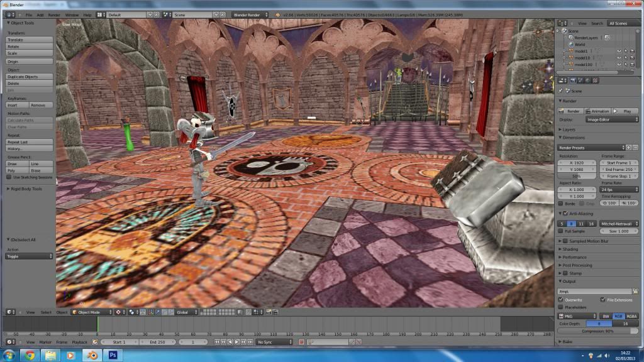Open the Select menu in the 3D view header
The image size is (644, 362).
(x=46, y=312)
